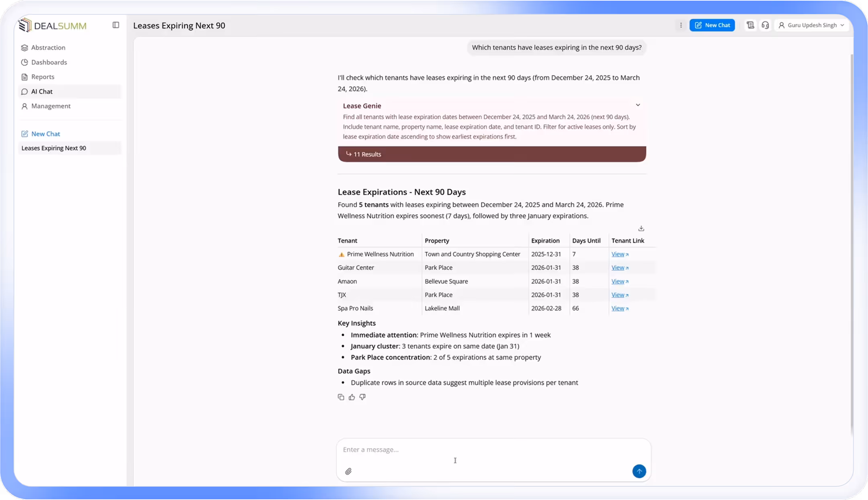The image size is (868, 500).
Task: Collapse the Lease Genie panel chevron
Action: pos(638,105)
